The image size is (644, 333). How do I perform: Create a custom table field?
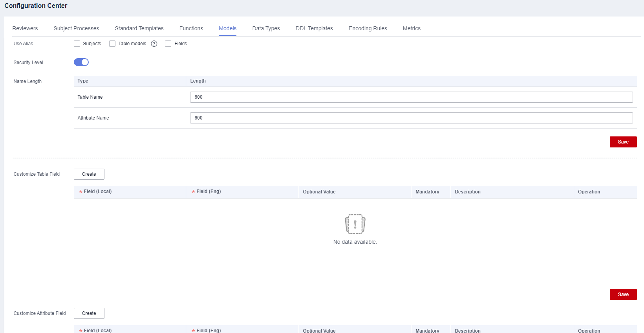89,174
